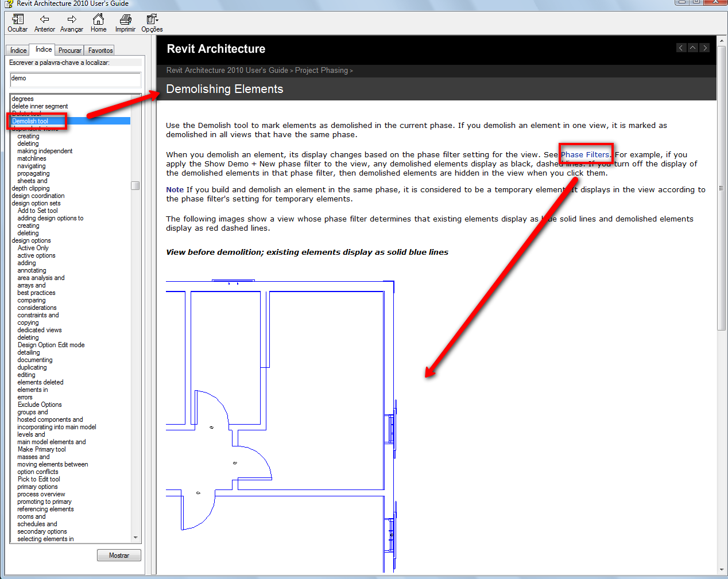Select the dedicated views index entry
728x579 pixels.
(x=39, y=330)
